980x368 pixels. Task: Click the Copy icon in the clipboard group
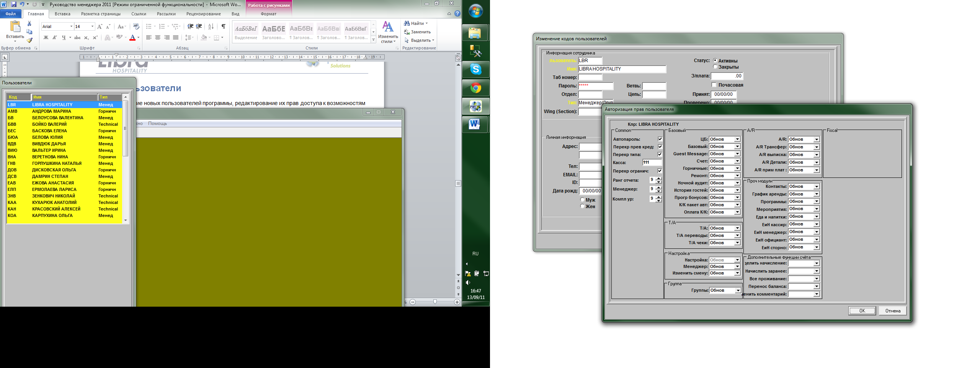(29, 32)
